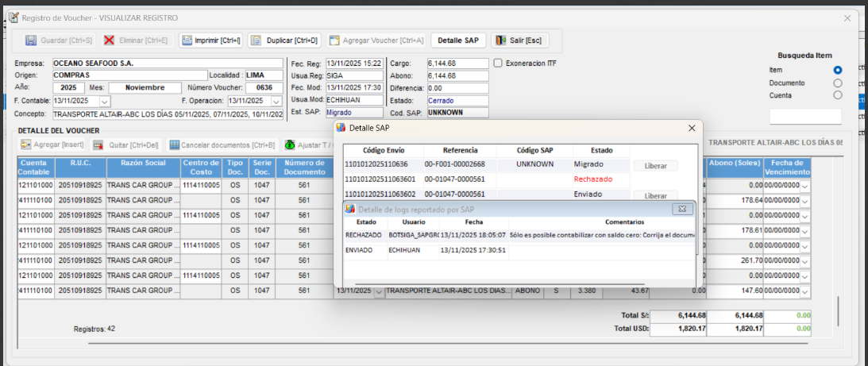Open the F. Operacion date dropdown

pos(276,102)
